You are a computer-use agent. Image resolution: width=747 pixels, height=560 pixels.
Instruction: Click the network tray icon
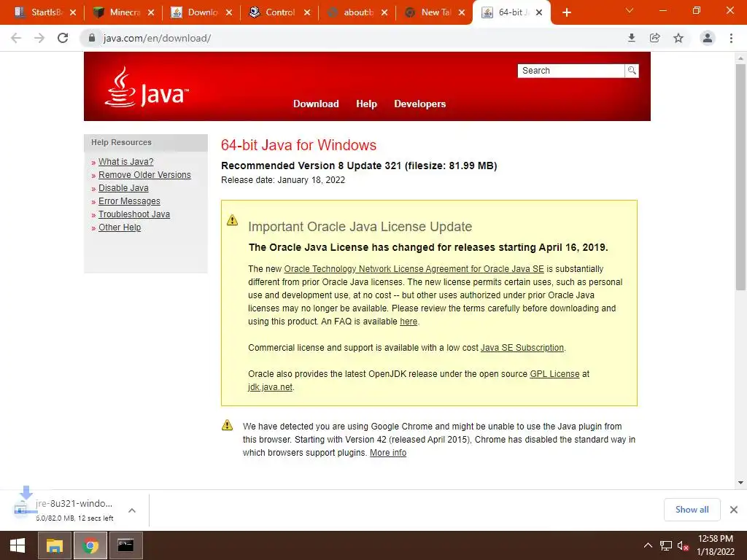click(x=665, y=545)
